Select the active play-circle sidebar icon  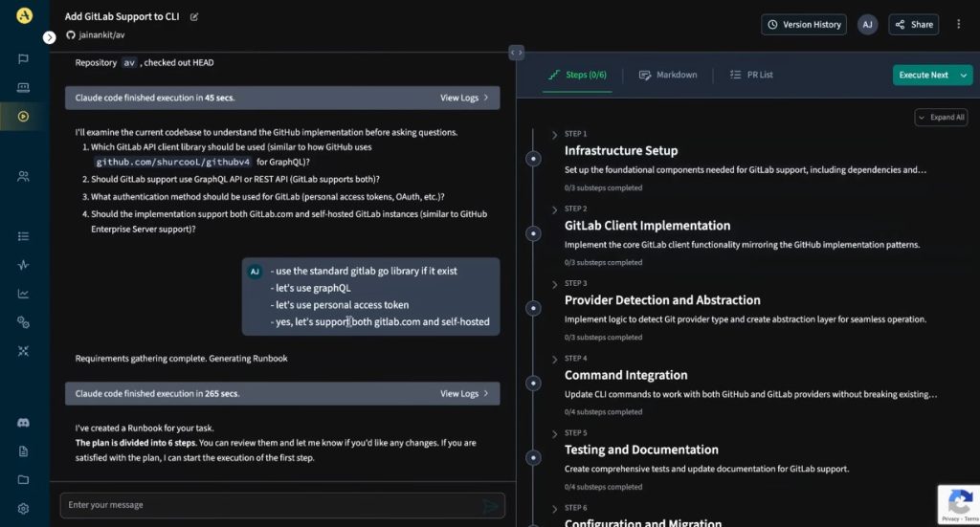[24, 117]
